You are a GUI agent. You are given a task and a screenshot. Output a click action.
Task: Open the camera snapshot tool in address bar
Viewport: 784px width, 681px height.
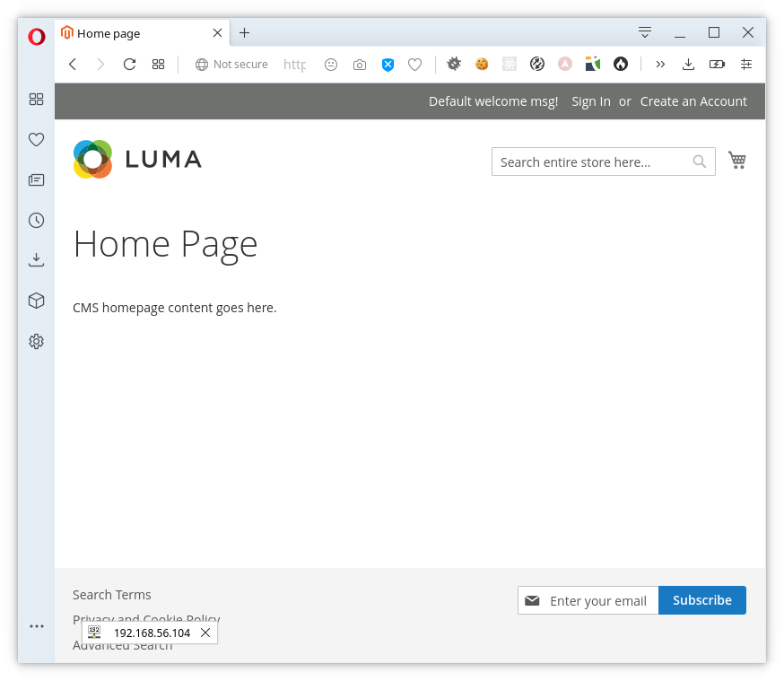360,64
